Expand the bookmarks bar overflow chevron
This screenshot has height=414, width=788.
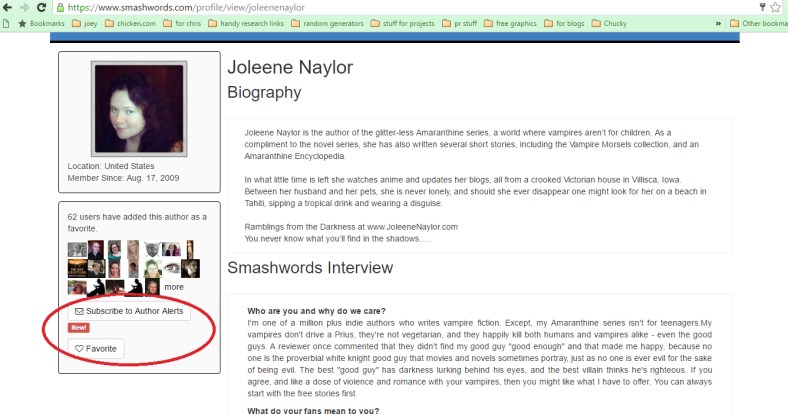pyautogui.click(x=718, y=22)
